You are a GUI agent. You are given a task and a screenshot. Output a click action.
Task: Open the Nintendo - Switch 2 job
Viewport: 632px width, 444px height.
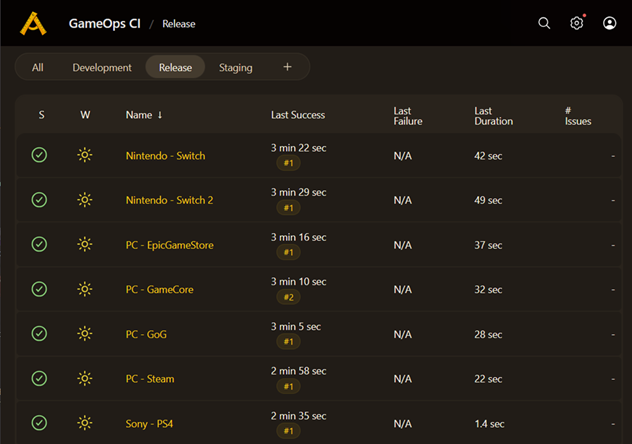(169, 200)
